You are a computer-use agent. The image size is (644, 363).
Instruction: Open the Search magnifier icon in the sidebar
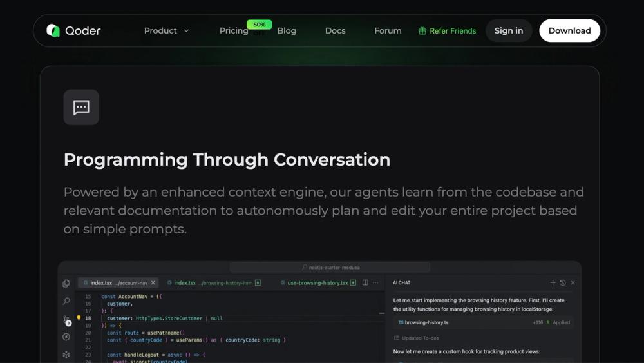(x=66, y=301)
